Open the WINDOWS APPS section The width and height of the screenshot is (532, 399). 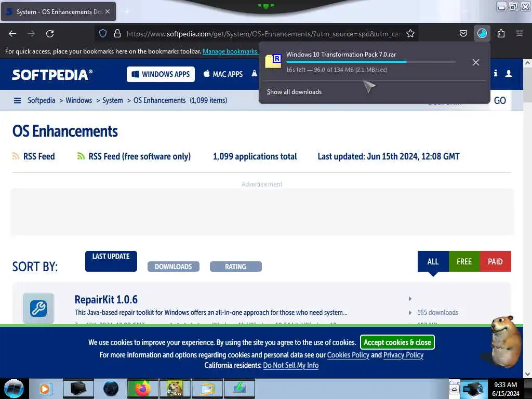point(161,74)
